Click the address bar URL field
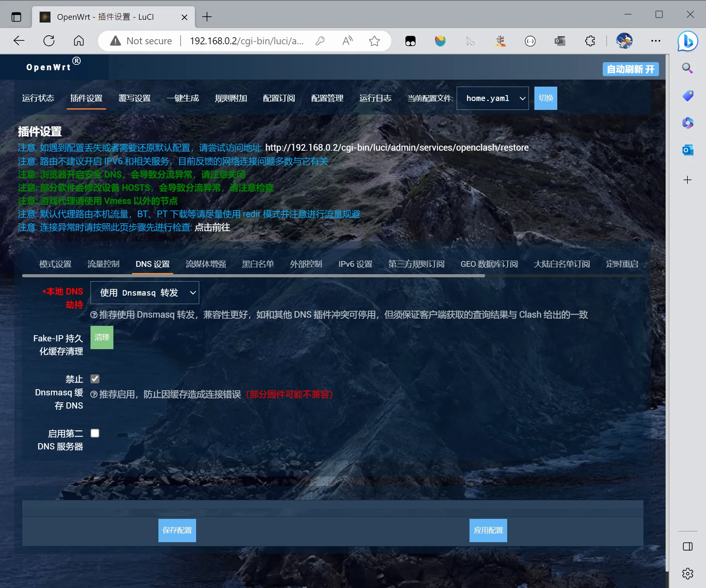 click(x=247, y=41)
